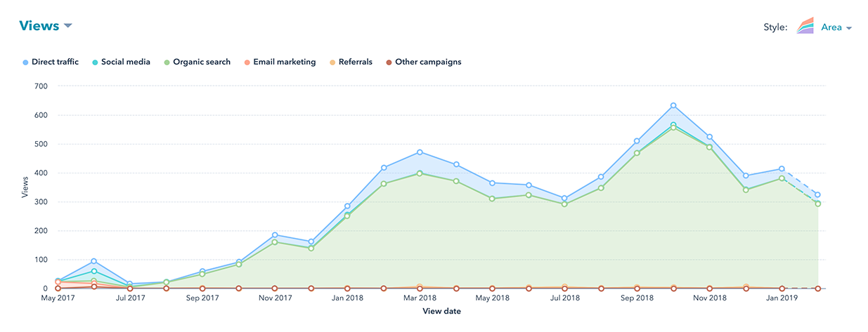Toggle Direct traffic series in legend
This screenshot has height=332, width=868.
(51, 62)
